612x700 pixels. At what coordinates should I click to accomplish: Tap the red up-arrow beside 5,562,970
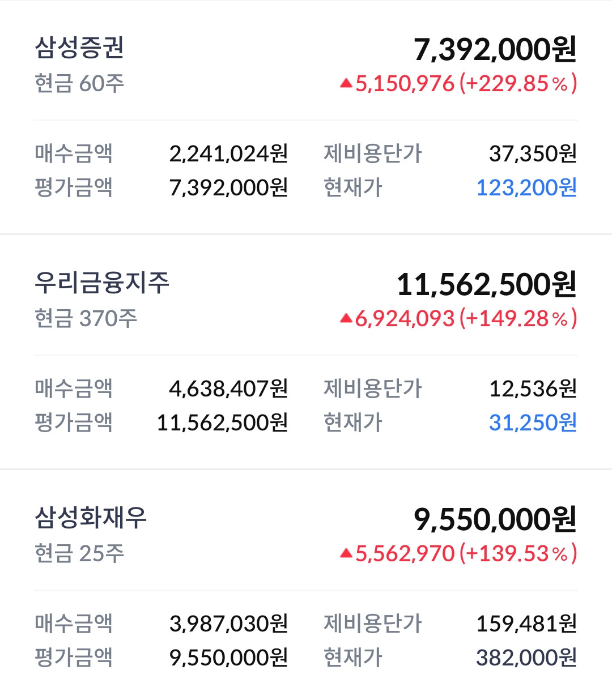[346, 553]
